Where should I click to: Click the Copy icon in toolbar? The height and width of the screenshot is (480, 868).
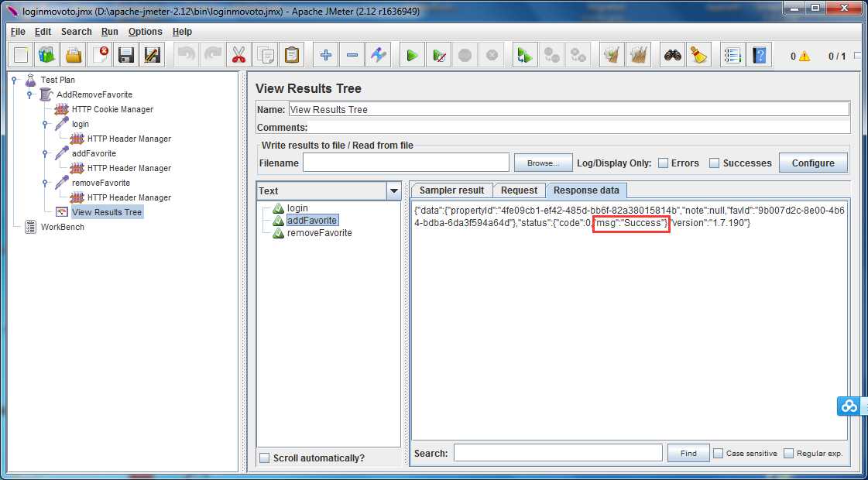tap(265, 56)
